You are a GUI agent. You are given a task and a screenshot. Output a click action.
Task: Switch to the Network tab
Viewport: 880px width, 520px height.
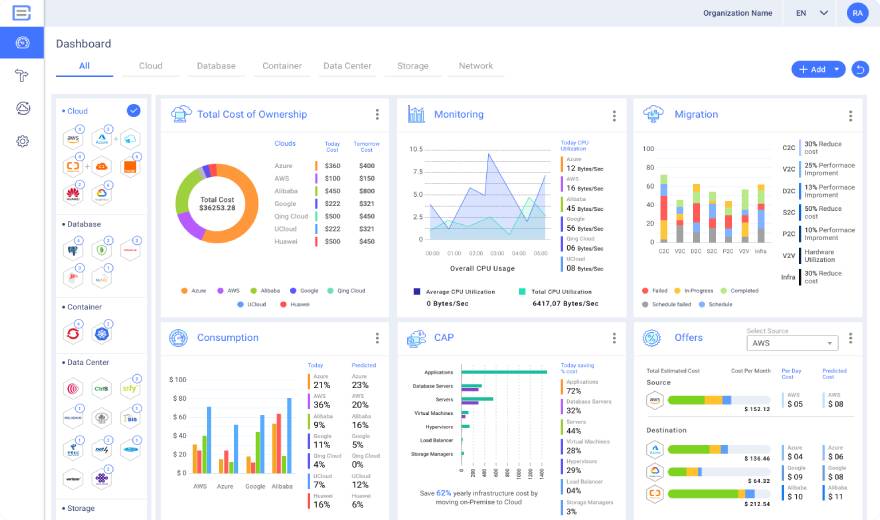coord(475,66)
